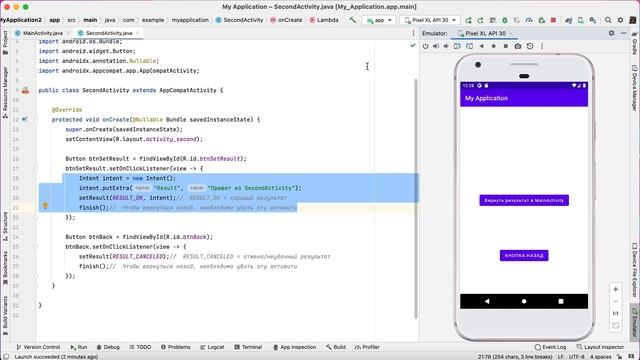Click emulator volume up icon
Screen dimensions: 640x360
[436, 46]
